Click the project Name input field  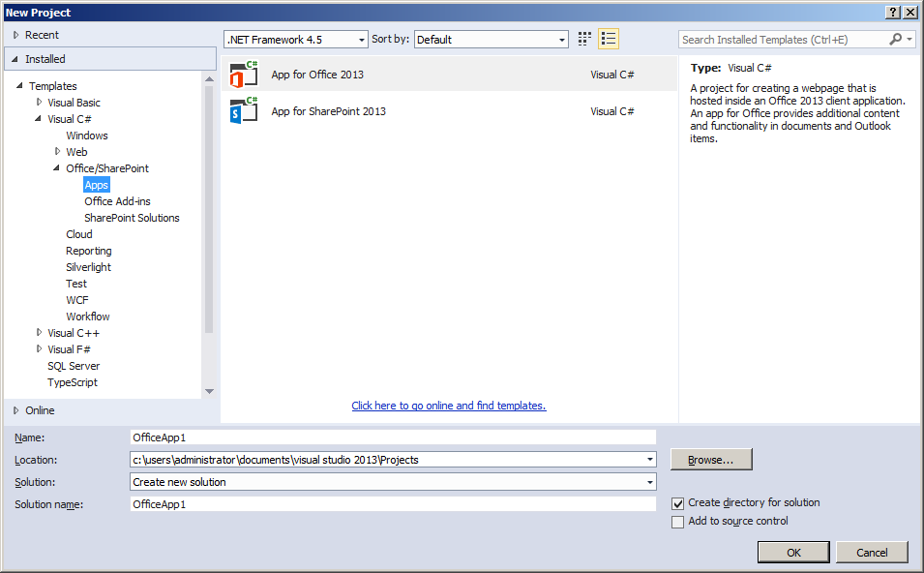point(393,437)
